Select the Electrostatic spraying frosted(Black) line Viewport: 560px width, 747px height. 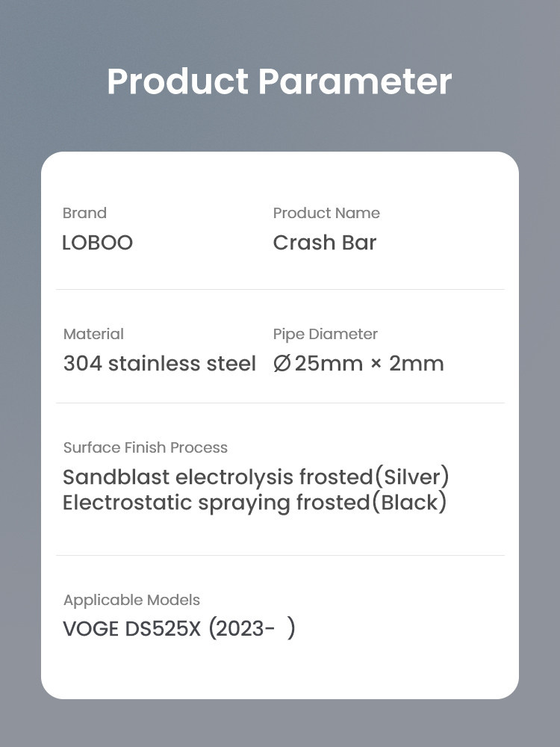click(255, 503)
